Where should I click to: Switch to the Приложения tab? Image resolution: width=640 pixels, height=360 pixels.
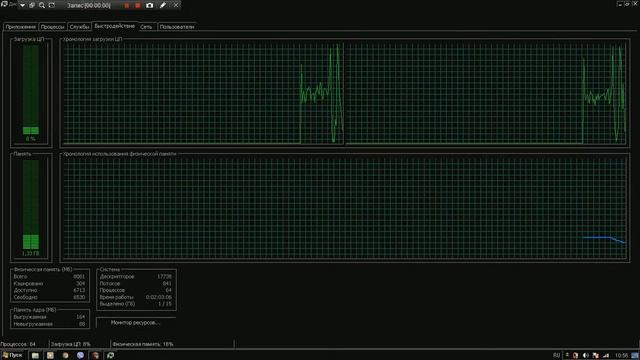click(20, 27)
